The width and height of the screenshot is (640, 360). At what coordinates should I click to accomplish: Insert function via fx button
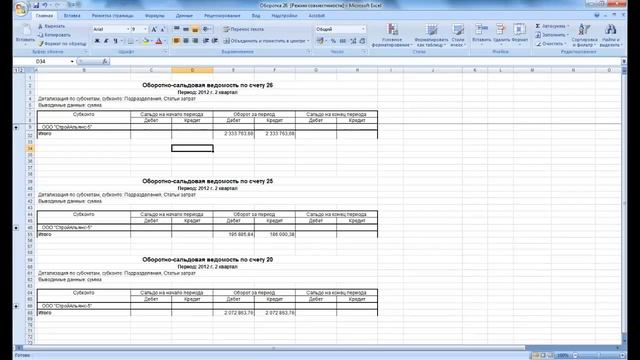[105, 61]
